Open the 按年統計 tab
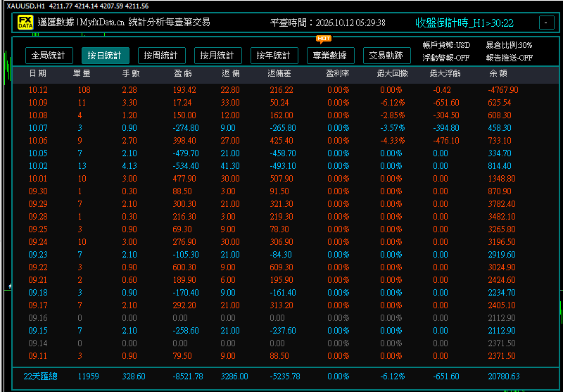 point(274,56)
